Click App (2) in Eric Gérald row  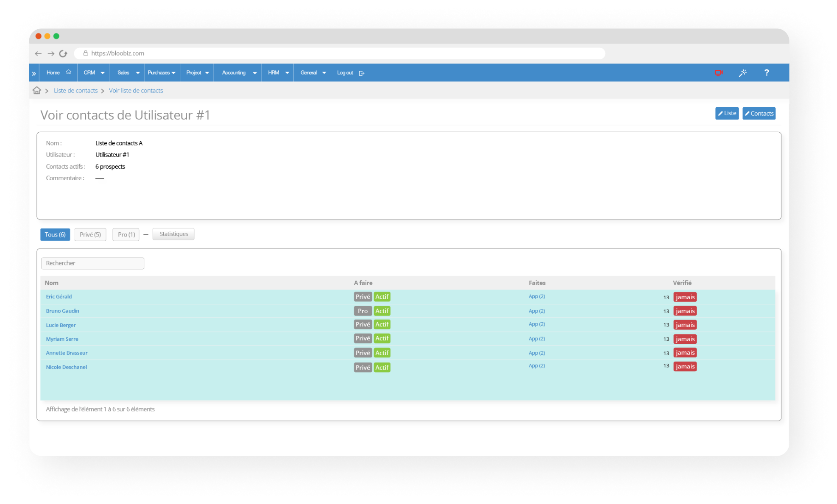click(536, 296)
